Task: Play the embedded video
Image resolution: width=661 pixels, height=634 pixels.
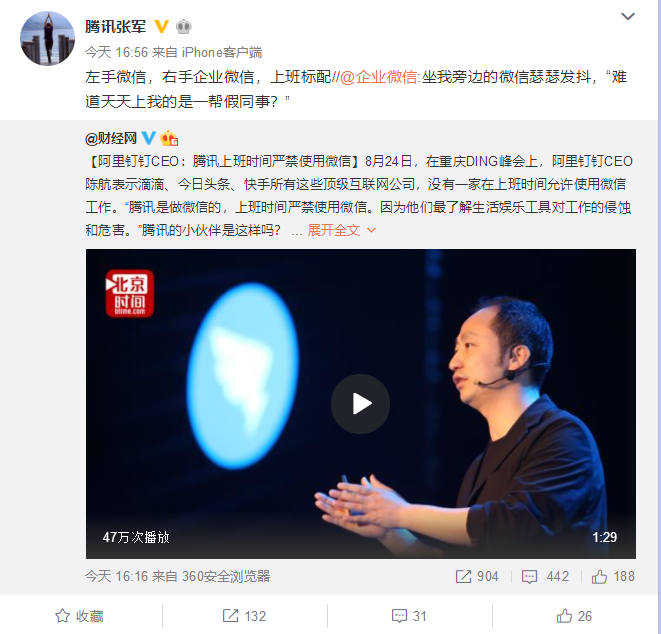Action: [x=360, y=403]
